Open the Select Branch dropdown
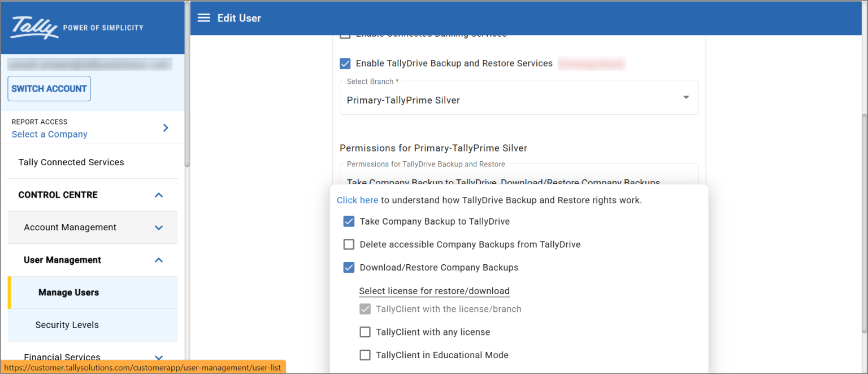Screen dimensions: 868x374 [519, 97]
